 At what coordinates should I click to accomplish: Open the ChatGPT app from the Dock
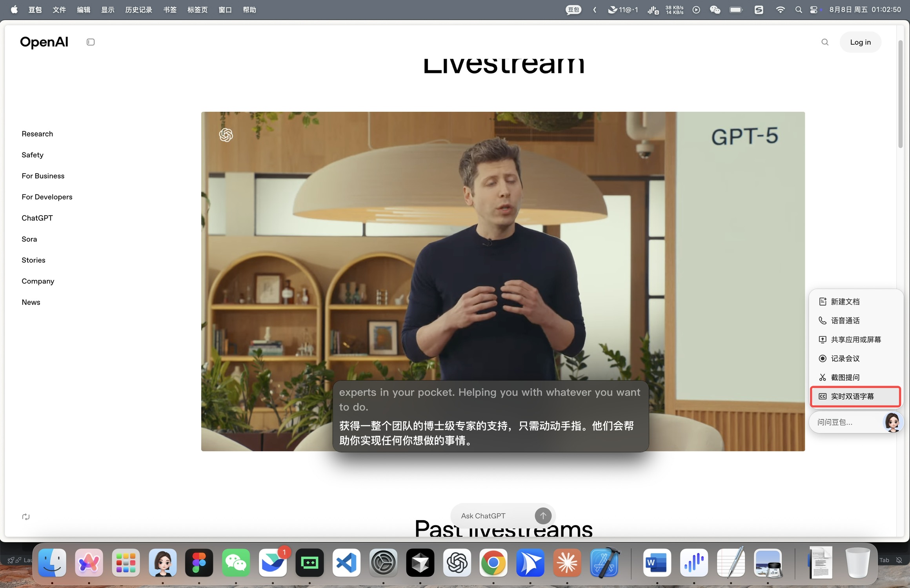click(457, 563)
